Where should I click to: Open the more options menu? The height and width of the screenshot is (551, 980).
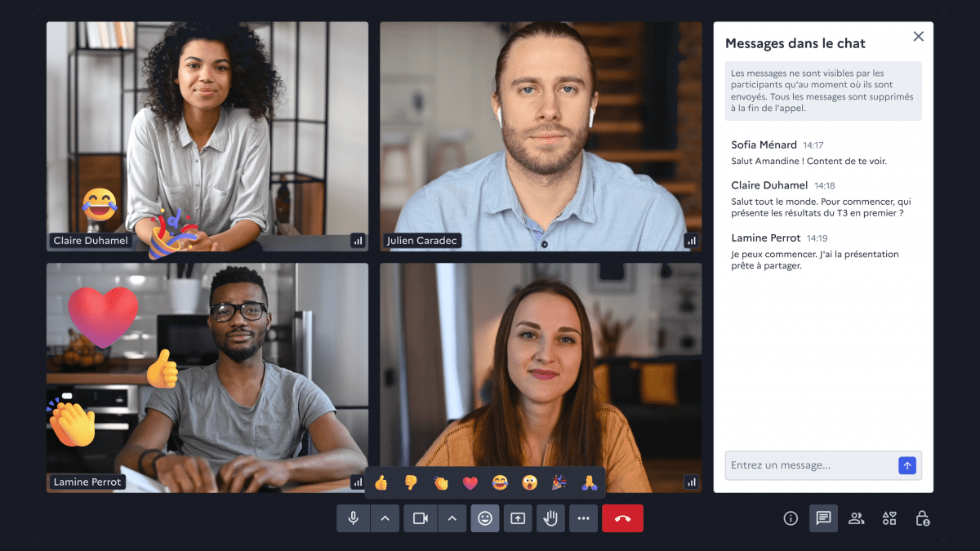[582, 518]
